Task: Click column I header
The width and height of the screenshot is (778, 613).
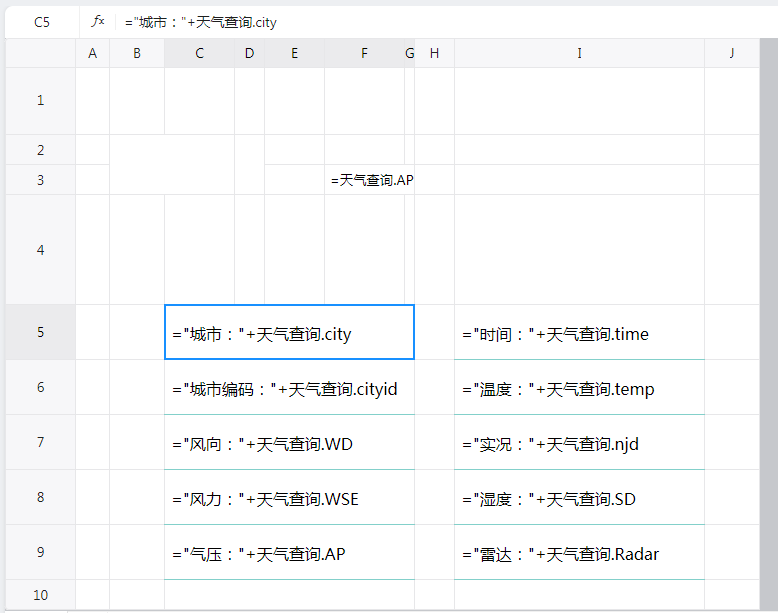Action: 579,54
